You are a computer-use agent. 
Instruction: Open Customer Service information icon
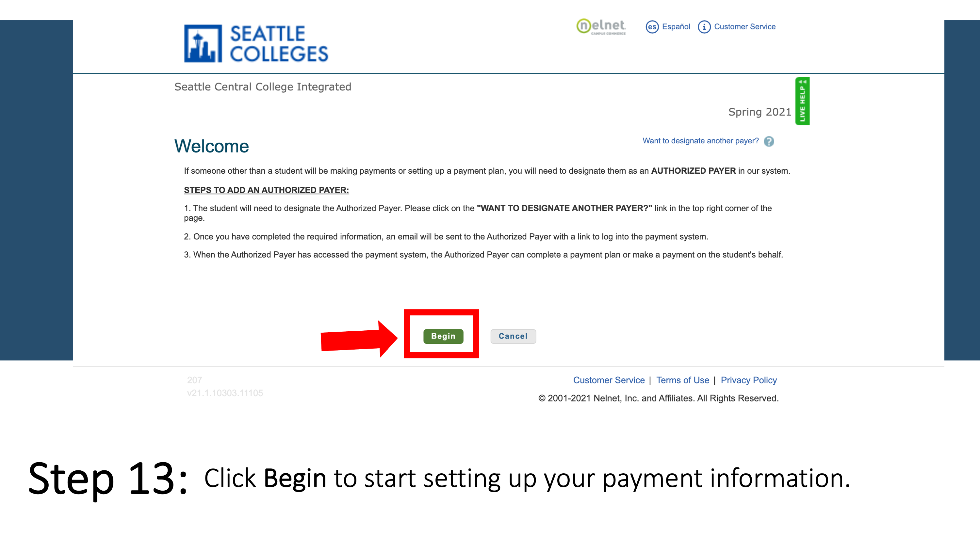[x=705, y=27]
